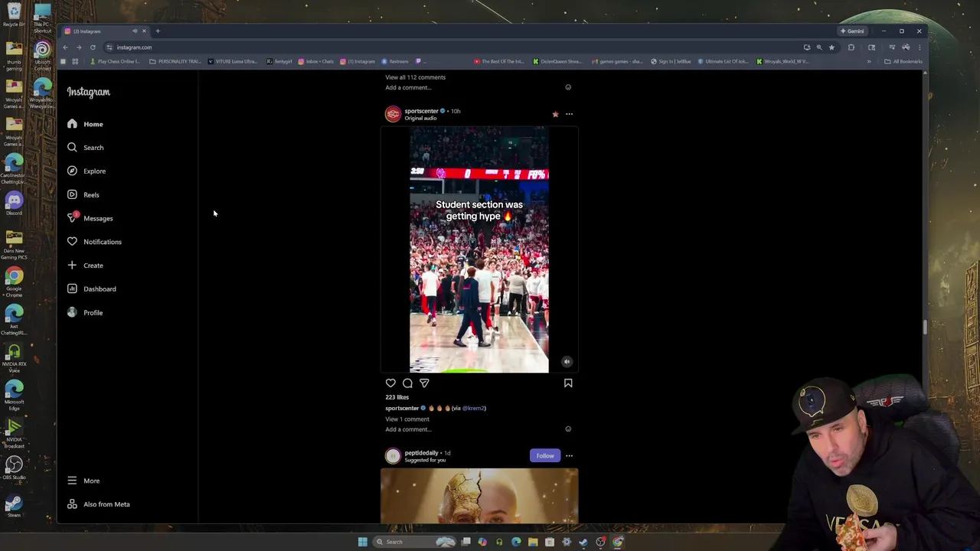Viewport: 980px width, 551px height.
Task: Like the sportscenter post
Action: coord(390,383)
